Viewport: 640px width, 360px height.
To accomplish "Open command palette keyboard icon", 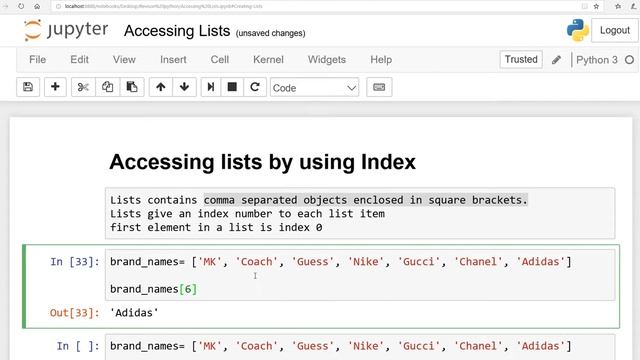I will (x=379, y=87).
